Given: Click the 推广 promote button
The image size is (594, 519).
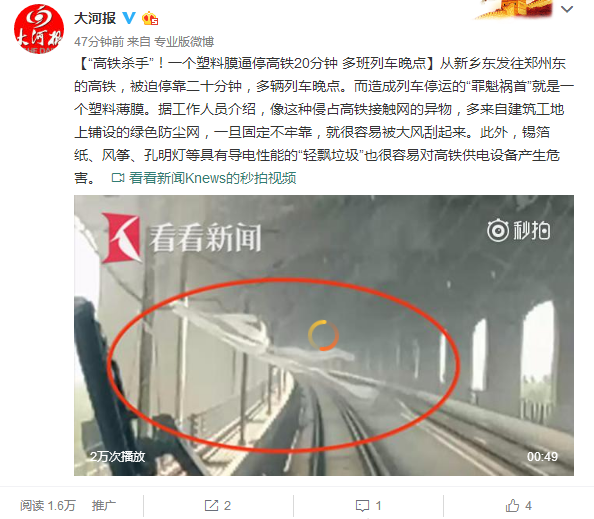Looking at the screenshot, I should coord(104,505).
